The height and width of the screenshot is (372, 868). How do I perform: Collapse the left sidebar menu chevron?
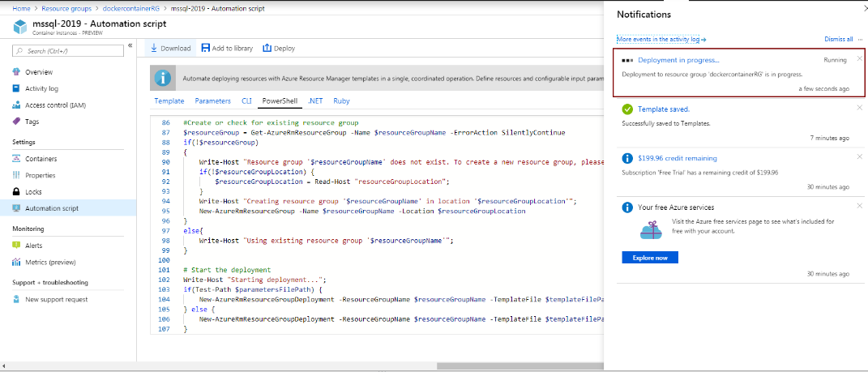coord(130,45)
